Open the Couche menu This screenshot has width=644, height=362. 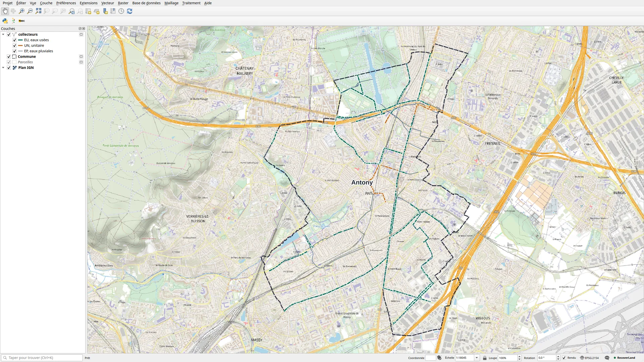46,3
